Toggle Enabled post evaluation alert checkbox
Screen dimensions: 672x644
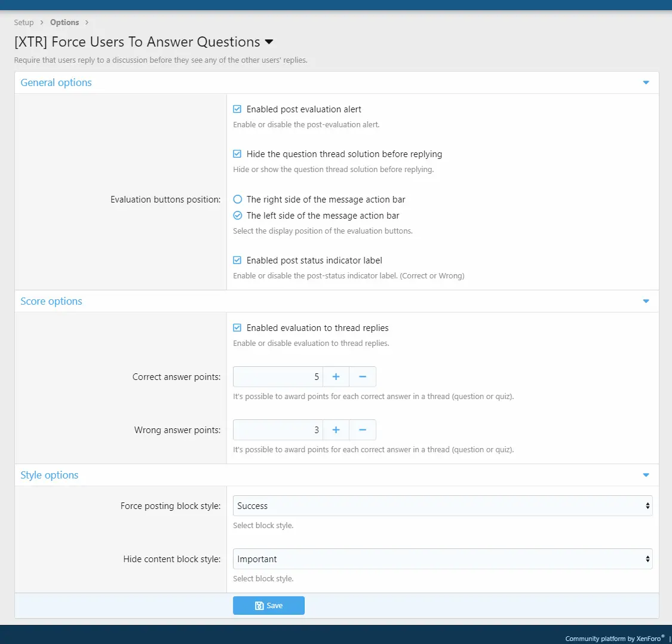click(237, 109)
